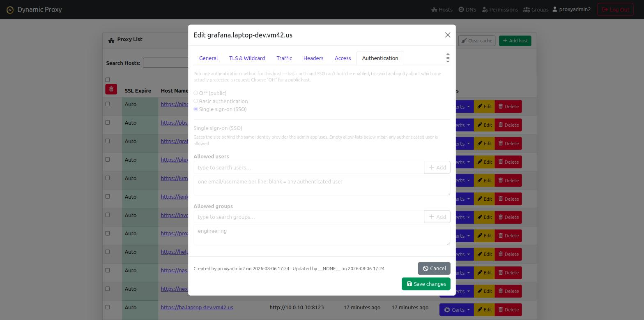Click the proxyadmin2 user account

pos(572,9)
